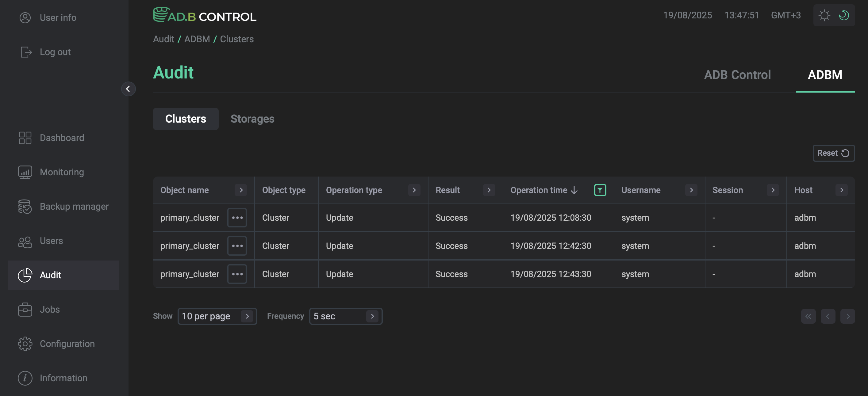
Task: Open the Dashboard icon in sidebar
Action: pyautogui.click(x=25, y=138)
